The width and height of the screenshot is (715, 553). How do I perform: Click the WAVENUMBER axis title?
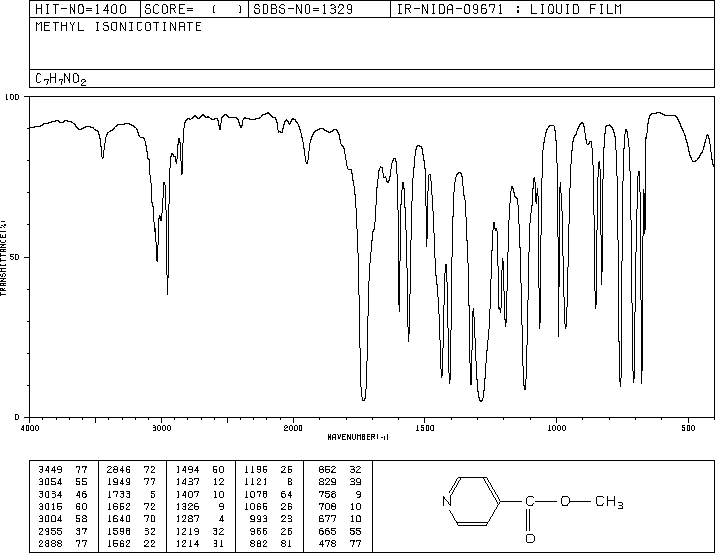tap(358, 437)
